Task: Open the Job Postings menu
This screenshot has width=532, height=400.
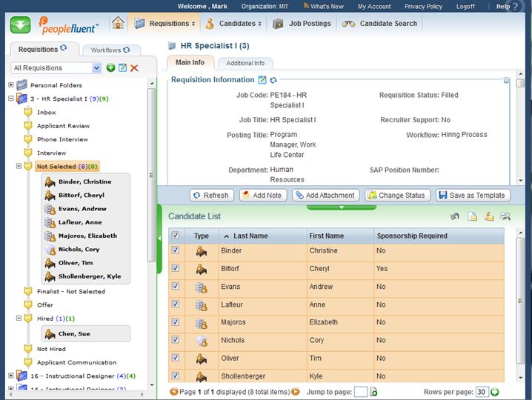Action: (302, 24)
